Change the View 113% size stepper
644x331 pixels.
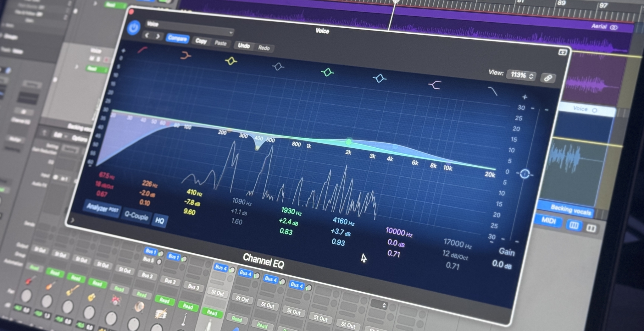click(521, 75)
